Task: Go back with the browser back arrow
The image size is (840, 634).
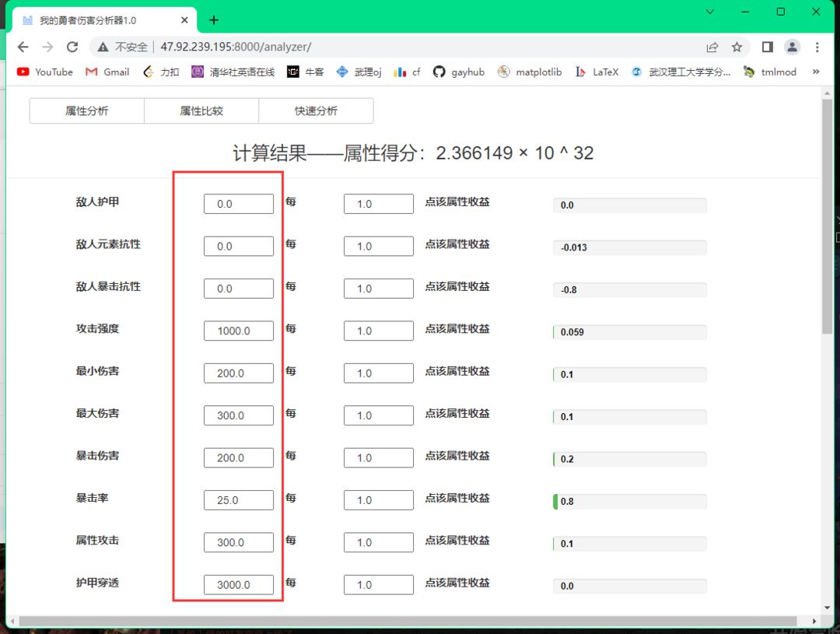Action: pyautogui.click(x=23, y=47)
